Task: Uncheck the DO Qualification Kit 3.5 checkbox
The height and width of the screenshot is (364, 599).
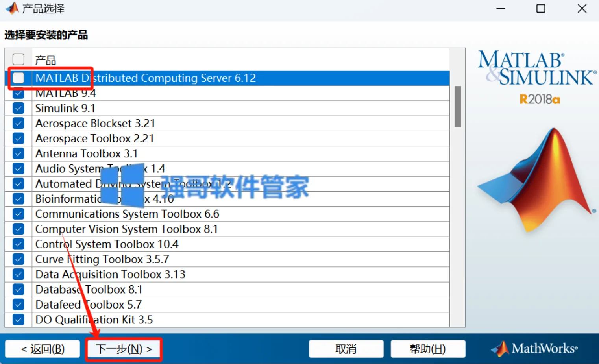Action: click(18, 320)
